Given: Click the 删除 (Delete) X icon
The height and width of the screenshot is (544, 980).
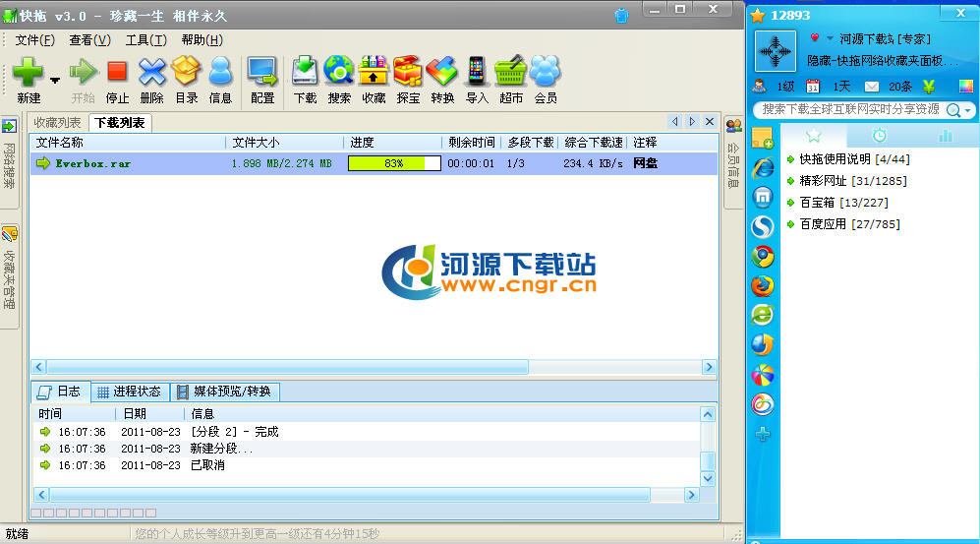Looking at the screenshot, I should point(152,72).
